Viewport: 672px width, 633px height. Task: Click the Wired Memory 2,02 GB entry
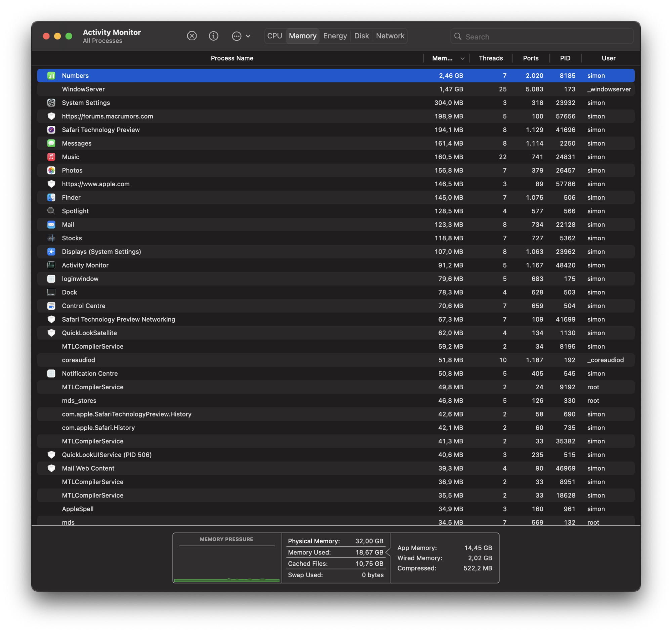[x=445, y=558]
